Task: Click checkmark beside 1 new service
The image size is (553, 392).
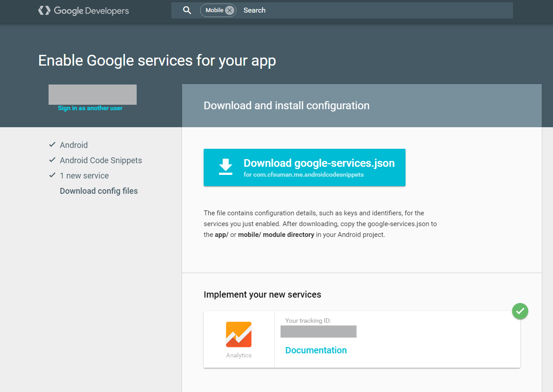Action: [x=52, y=175]
